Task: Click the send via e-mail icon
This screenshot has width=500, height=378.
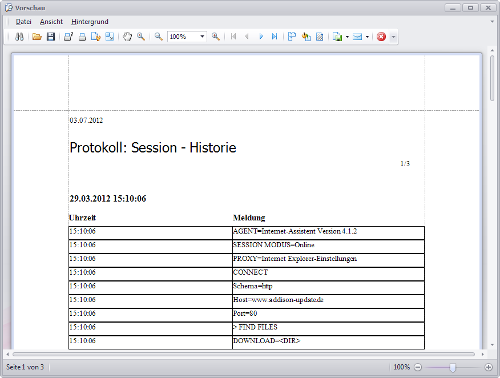Action: point(357,37)
